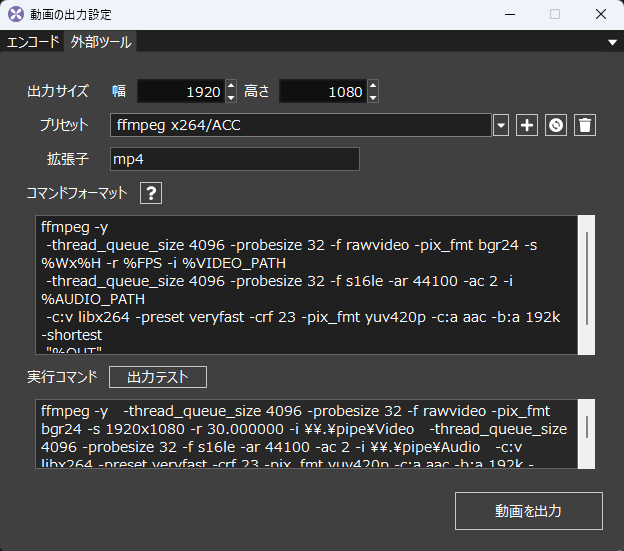
Task: Click inside the command format text area
Action: [x=300, y=285]
